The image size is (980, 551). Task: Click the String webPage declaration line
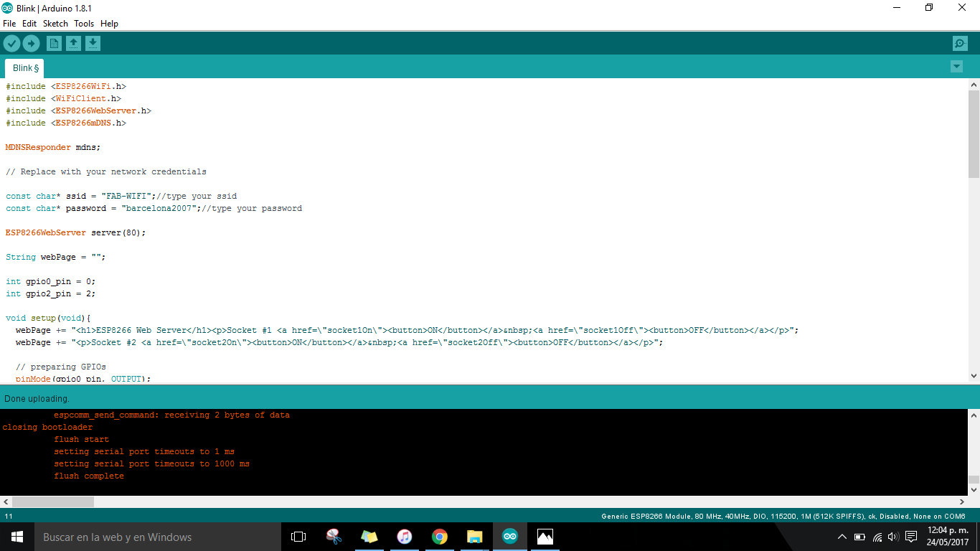click(x=56, y=257)
